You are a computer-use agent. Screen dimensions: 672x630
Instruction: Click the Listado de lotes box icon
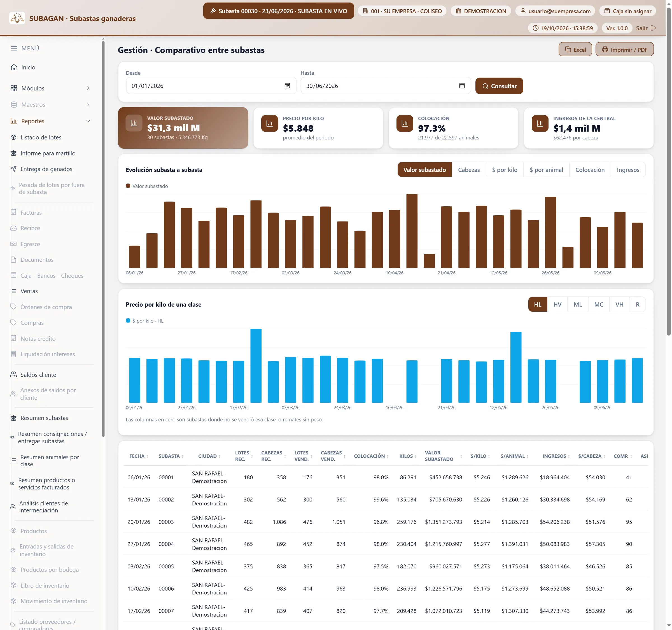(x=13, y=137)
